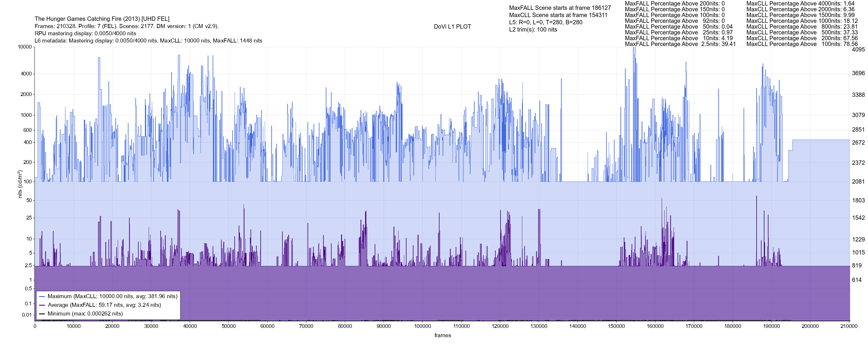Click the 'nits (cd/m²)' y-axis label

(x=20, y=184)
